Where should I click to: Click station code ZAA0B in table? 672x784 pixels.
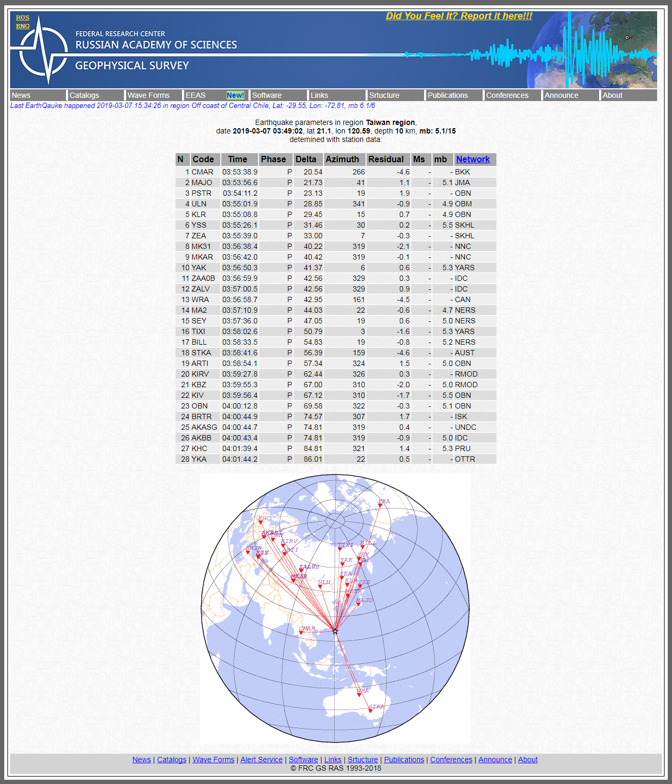click(203, 278)
